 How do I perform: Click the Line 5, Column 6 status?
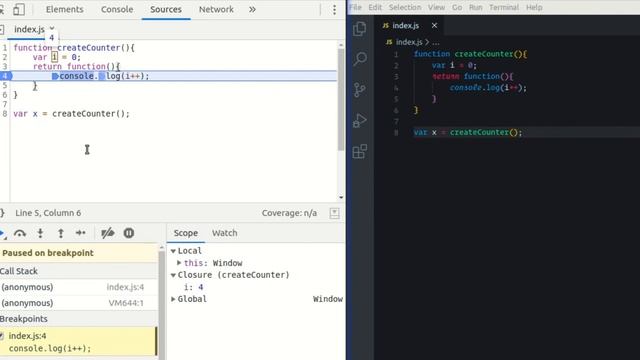(48, 213)
